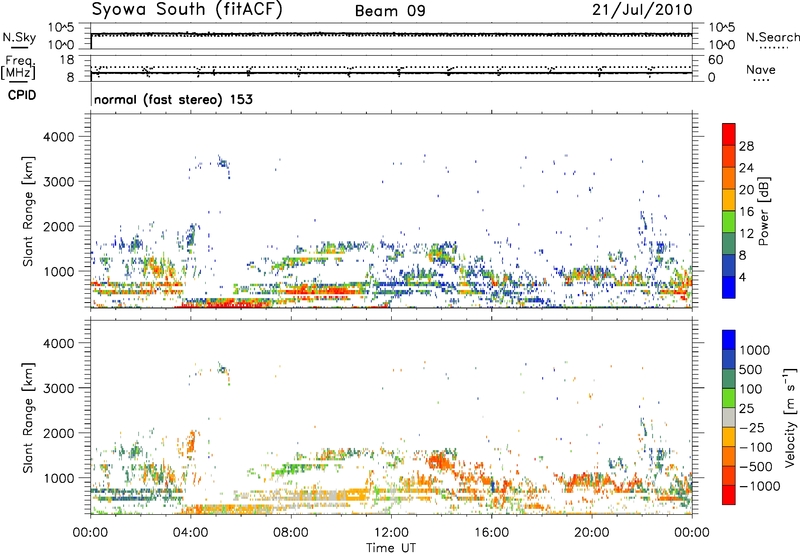Click the 'Nave' legend label
Image resolution: width=800 pixels, height=554 pixels.
tap(761, 70)
